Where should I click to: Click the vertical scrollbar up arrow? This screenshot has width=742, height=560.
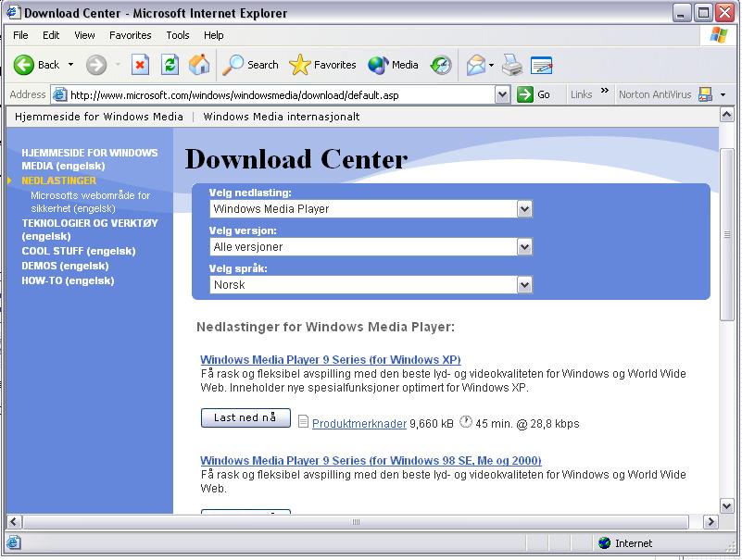[x=727, y=115]
